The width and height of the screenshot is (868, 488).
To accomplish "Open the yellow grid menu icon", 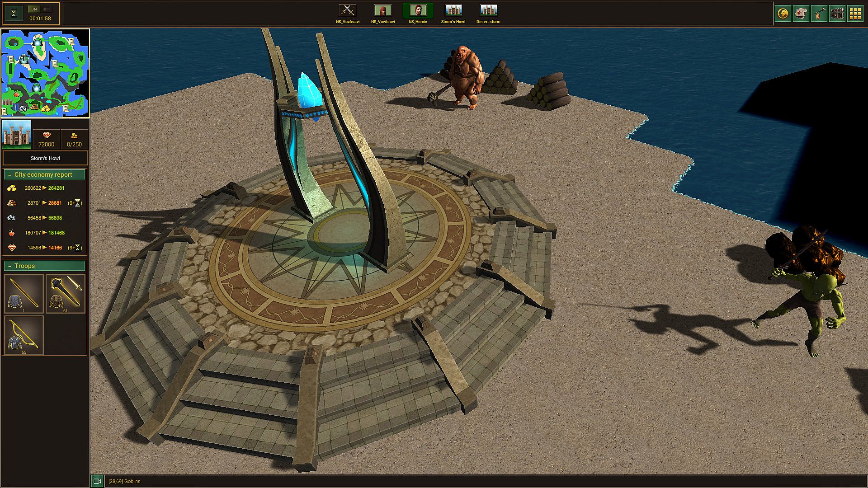I will point(855,14).
